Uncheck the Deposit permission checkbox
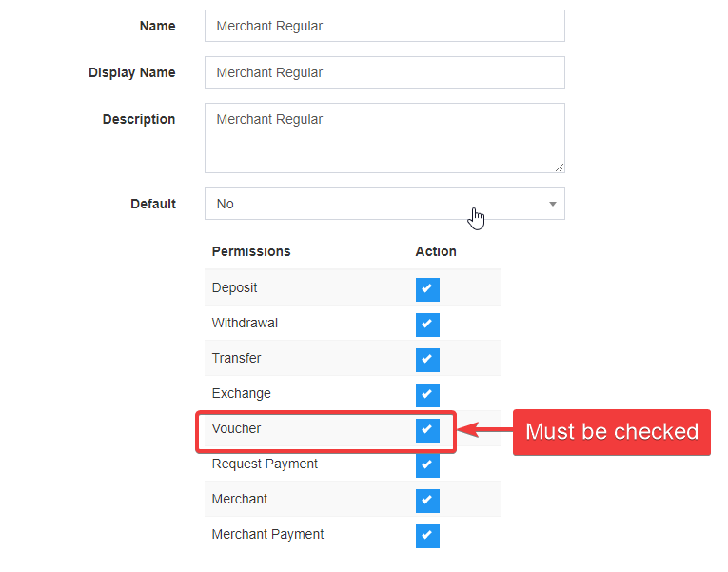The width and height of the screenshot is (728, 572). (427, 289)
